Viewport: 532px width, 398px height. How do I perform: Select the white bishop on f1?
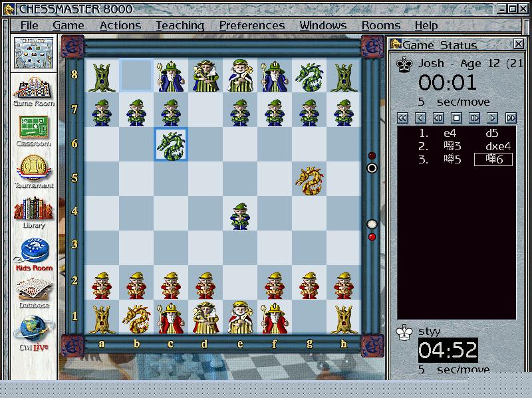click(275, 318)
